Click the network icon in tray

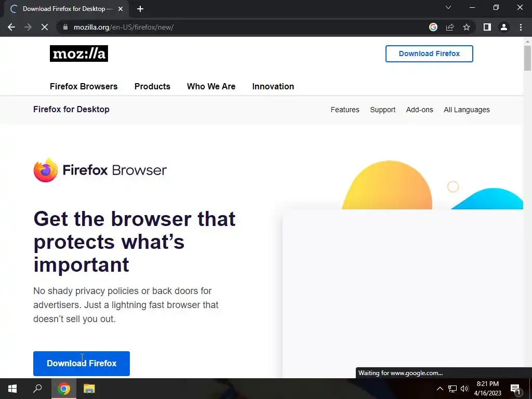[453, 389]
